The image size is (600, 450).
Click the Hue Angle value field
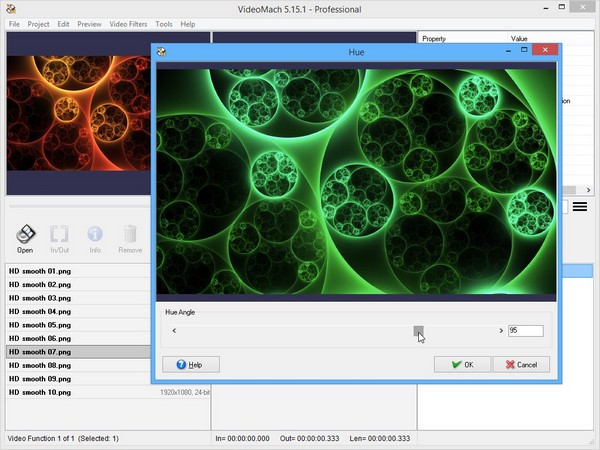(x=525, y=330)
